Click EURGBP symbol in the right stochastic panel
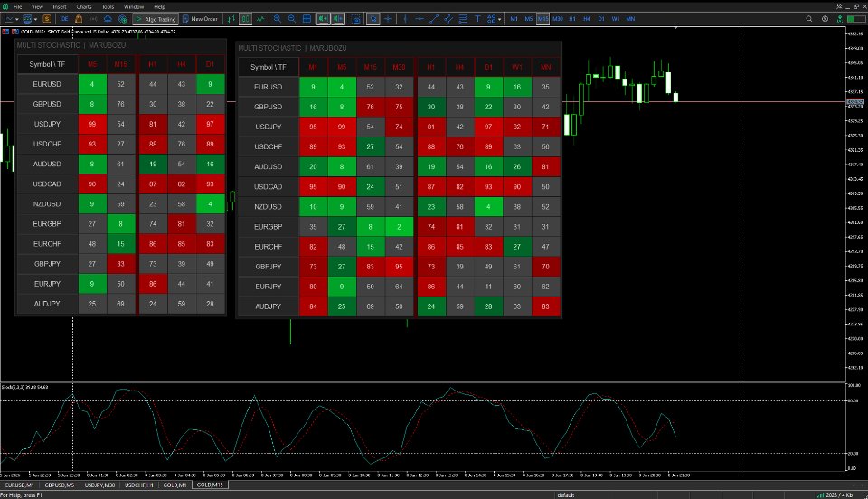 pos(268,226)
